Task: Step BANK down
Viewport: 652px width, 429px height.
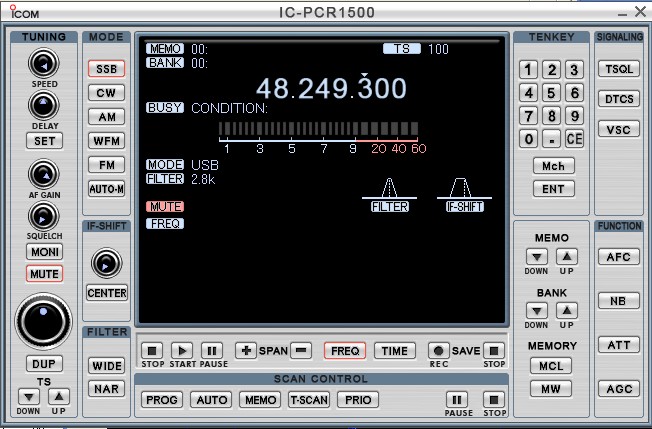Action: tap(537, 311)
